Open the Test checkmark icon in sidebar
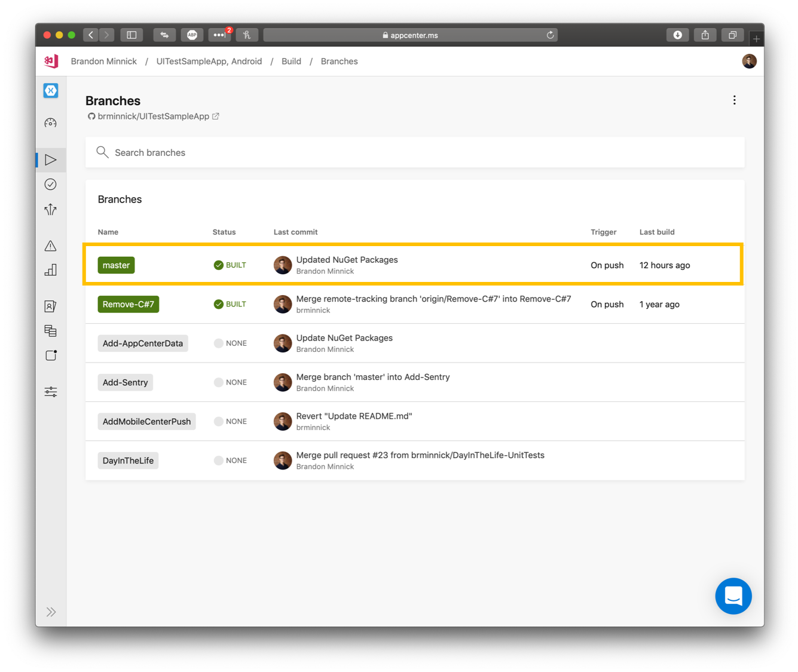This screenshot has height=672, width=798. point(51,185)
